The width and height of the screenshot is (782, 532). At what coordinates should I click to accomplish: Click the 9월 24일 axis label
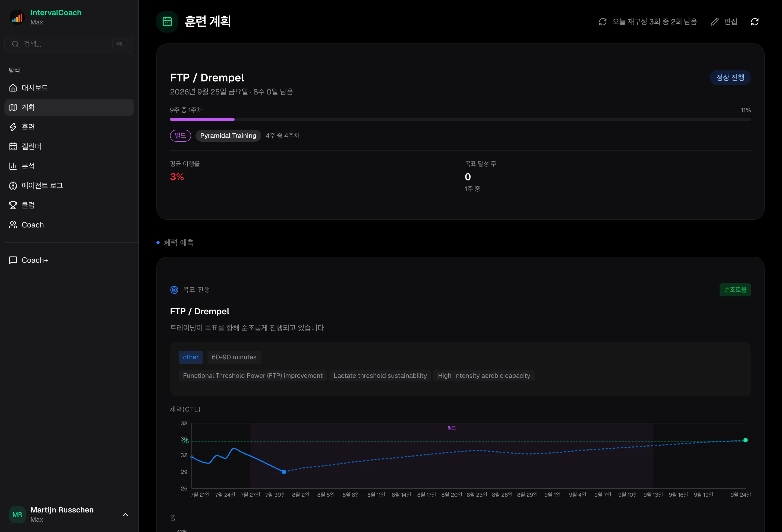[741, 495]
